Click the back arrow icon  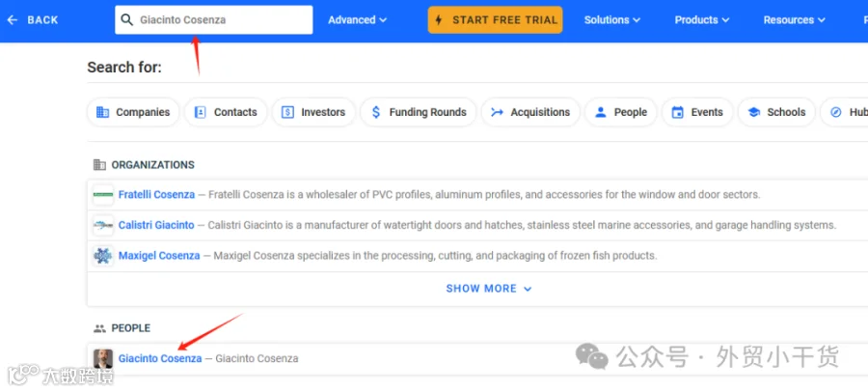(13, 20)
